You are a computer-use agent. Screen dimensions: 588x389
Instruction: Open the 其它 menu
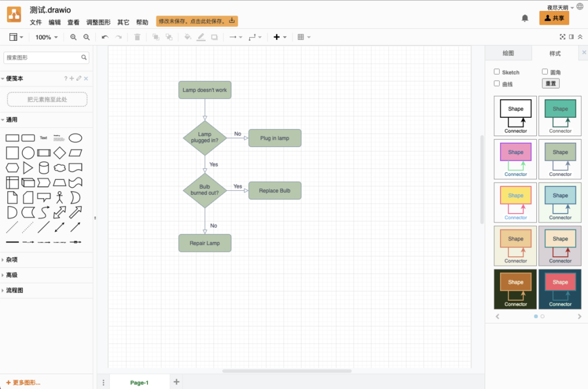pos(123,22)
